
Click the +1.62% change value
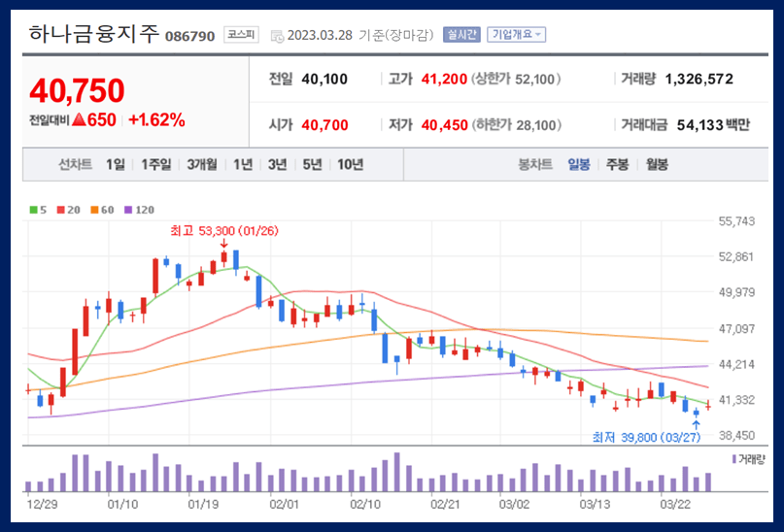pos(156,119)
